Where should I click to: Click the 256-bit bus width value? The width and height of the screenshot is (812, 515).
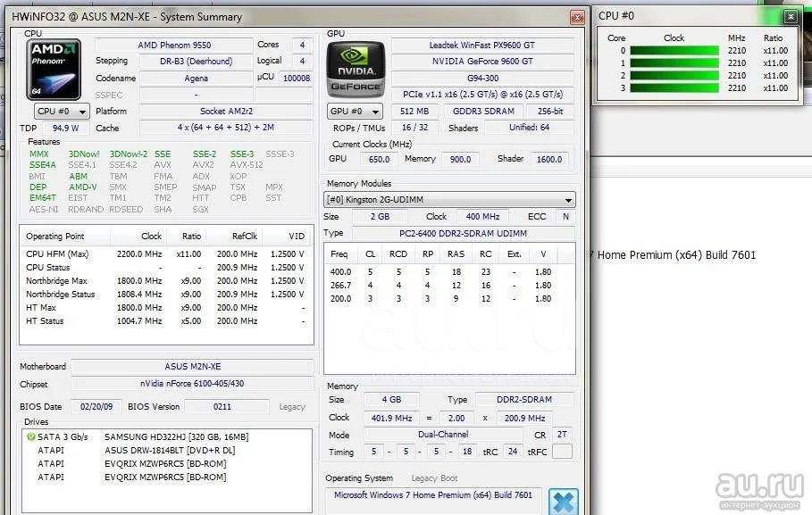point(550,112)
